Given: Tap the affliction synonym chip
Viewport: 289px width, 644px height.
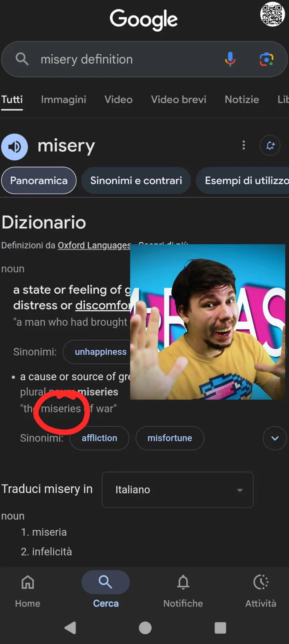Looking at the screenshot, I should (99, 438).
